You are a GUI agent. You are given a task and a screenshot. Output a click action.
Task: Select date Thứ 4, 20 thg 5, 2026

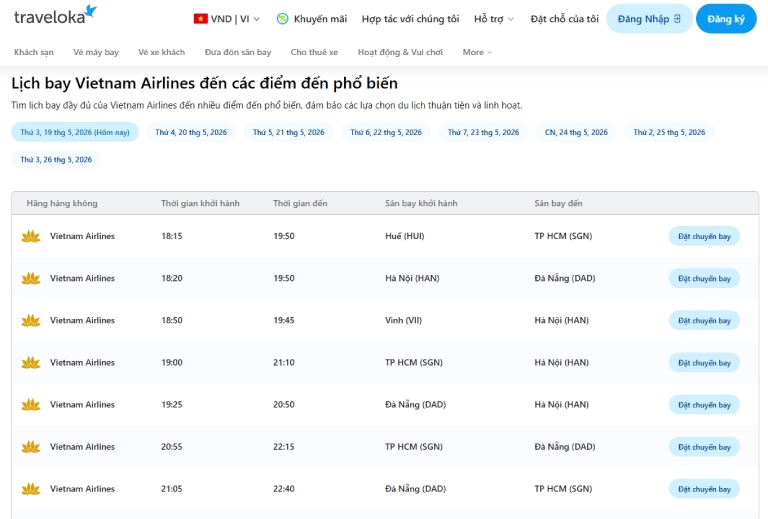coord(191,132)
